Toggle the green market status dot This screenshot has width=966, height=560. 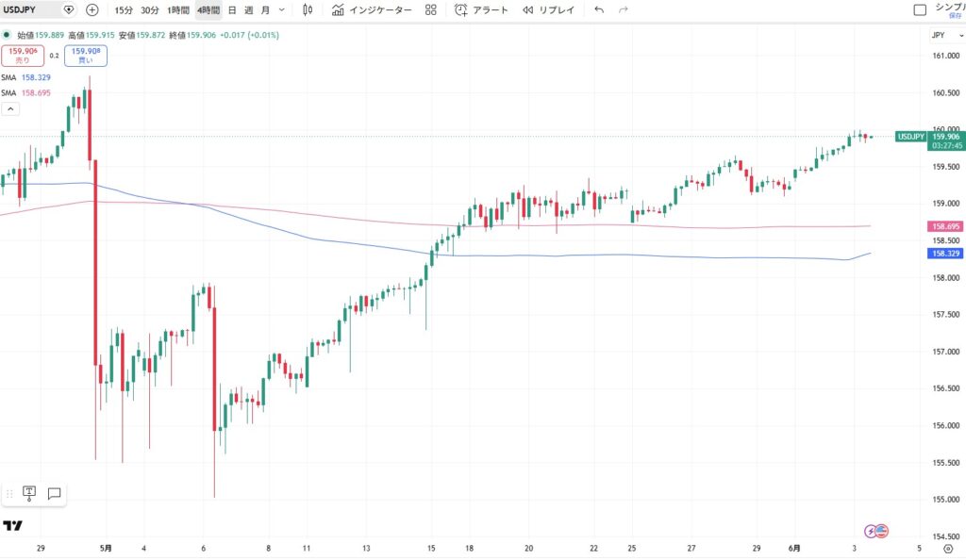pos(7,35)
